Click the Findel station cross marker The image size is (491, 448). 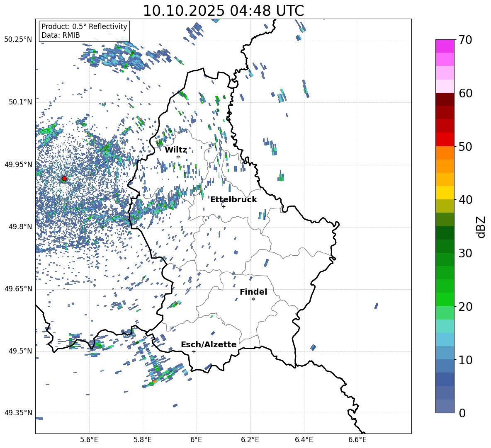pyautogui.click(x=253, y=299)
